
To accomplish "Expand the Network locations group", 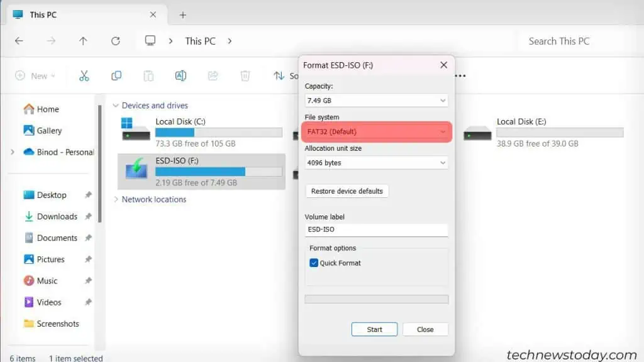I will click(x=116, y=199).
